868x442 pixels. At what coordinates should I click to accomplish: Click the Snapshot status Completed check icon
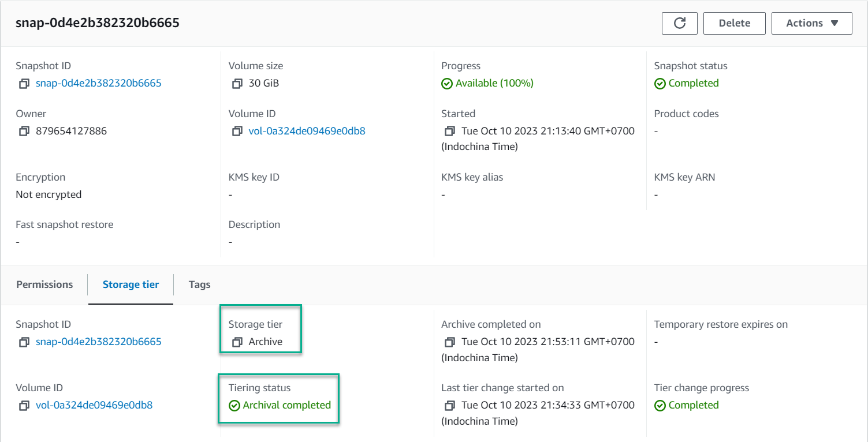click(660, 84)
